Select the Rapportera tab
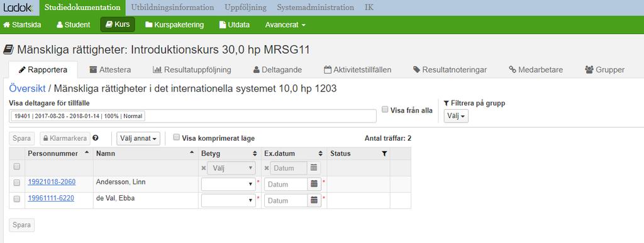 [x=43, y=70]
